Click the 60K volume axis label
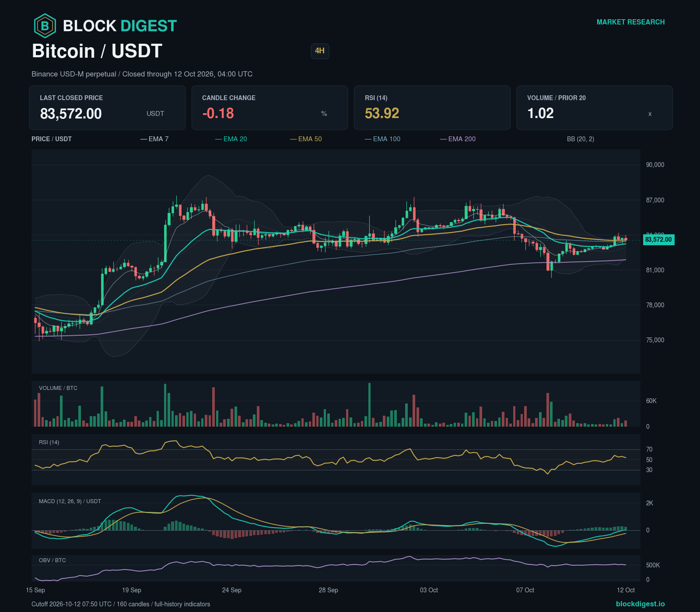 click(x=651, y=401)
